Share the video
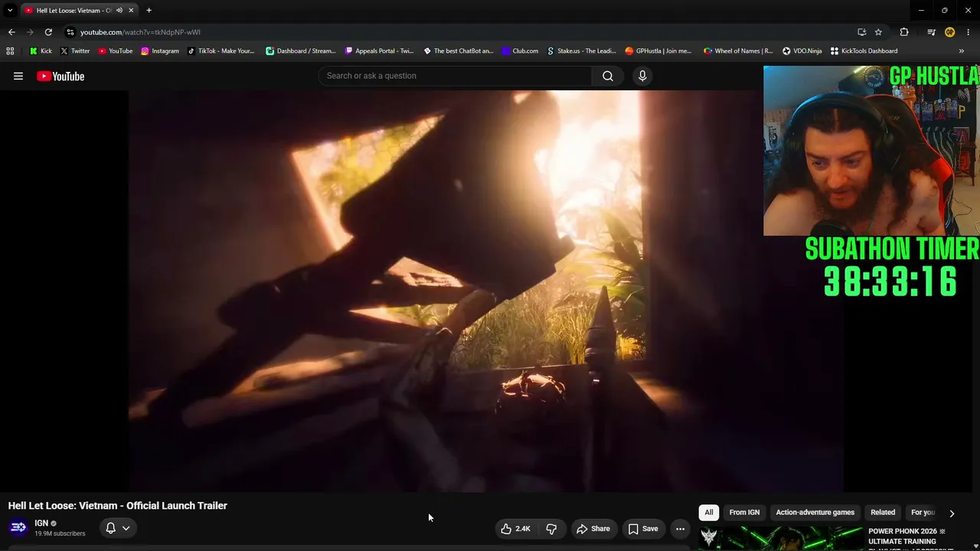980x551 pixels. tap(593, 529)
